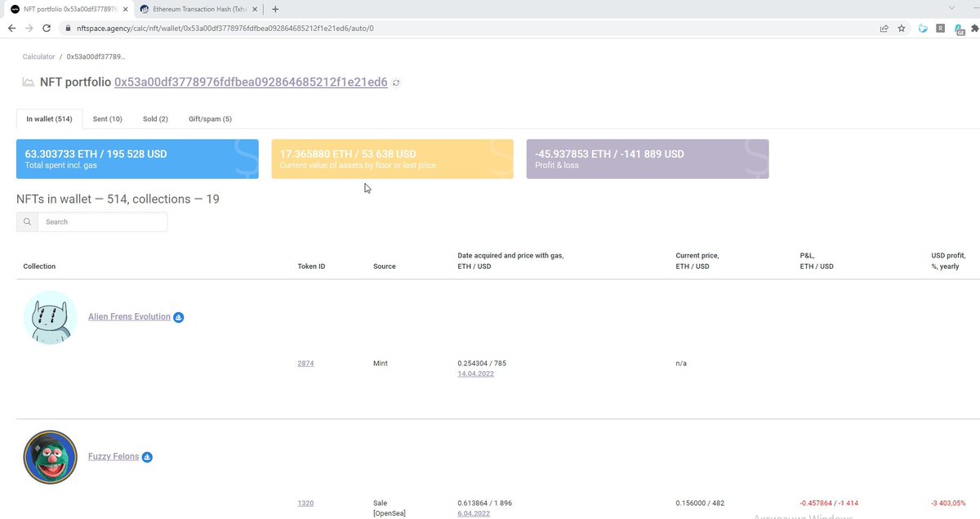The height and width of the screenshot is (519, 980).
Task: Open Alien Frens Evolution on OpenSea
Action: pyautogui.click(x=178, y=317)
